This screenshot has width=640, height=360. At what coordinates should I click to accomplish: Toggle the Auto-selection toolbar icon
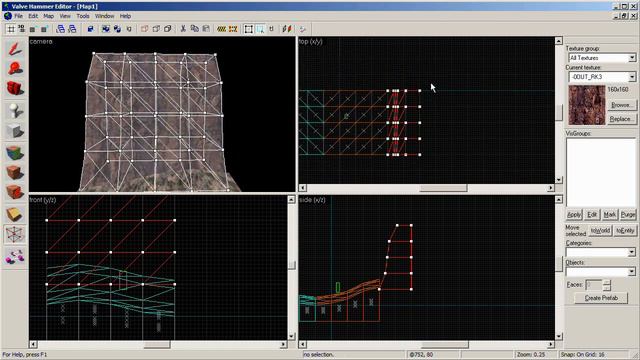260,29
